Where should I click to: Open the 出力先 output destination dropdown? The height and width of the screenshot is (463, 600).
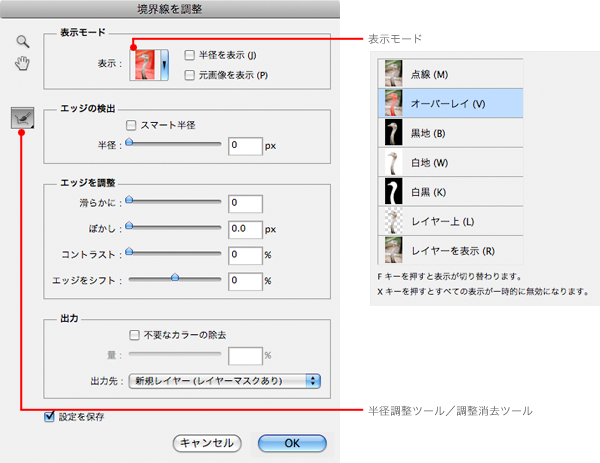click(x=218, y=380)
